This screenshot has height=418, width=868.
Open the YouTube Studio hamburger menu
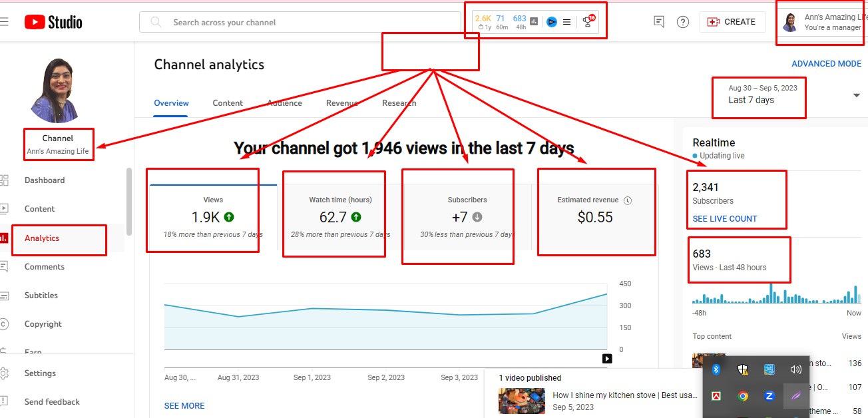(x=5, y=22)
